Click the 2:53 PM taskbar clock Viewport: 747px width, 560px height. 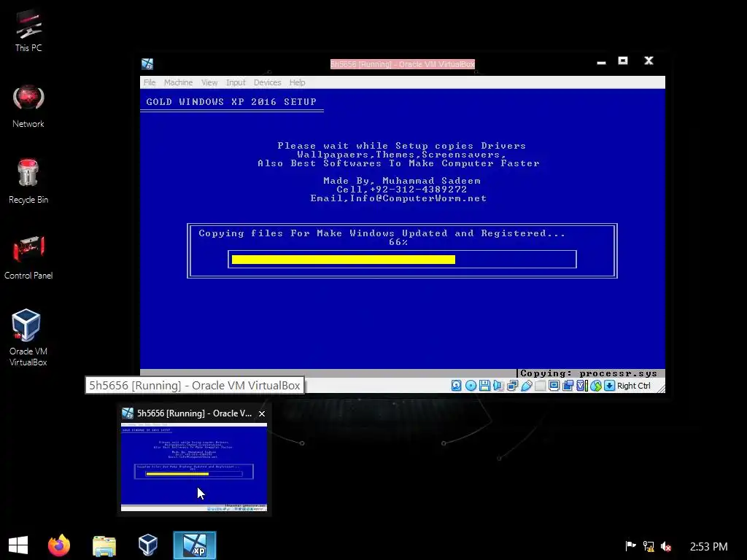tap(708, 547)
